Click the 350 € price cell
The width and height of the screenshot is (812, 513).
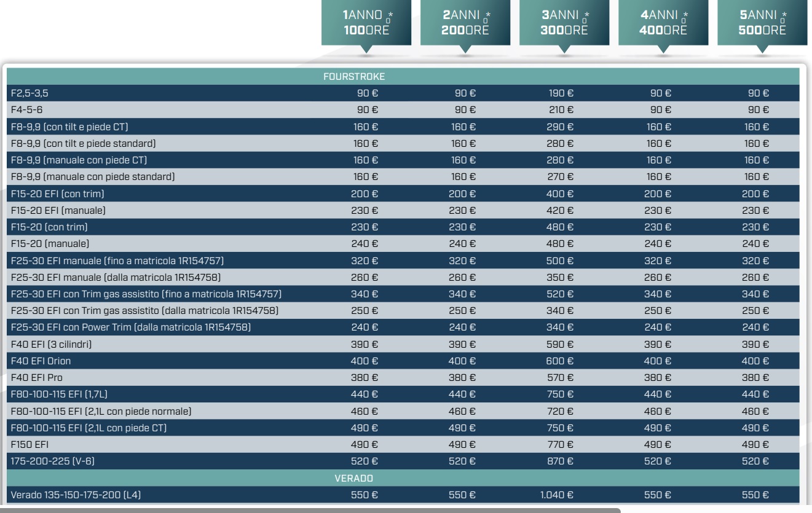(x=560, y=278)
